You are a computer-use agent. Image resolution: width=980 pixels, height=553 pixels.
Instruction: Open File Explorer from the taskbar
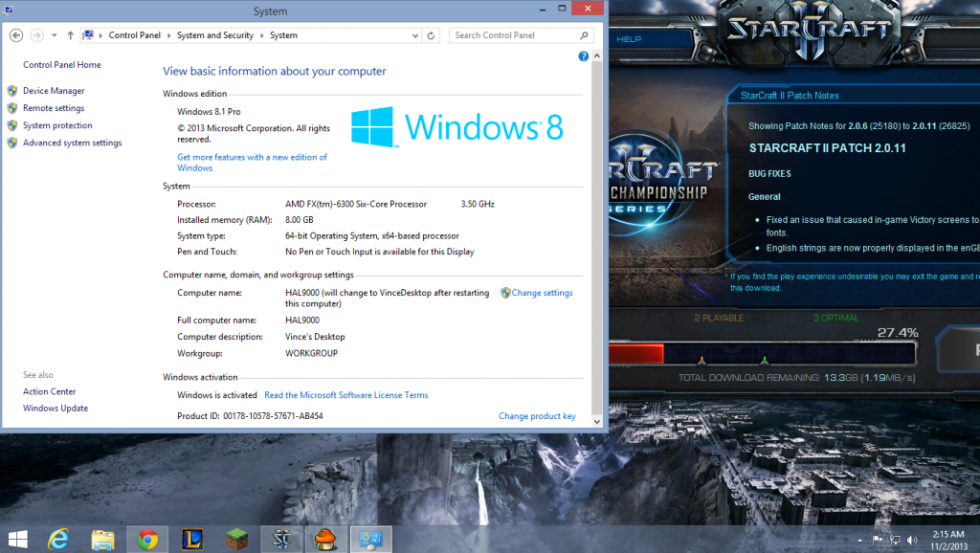pyautogui.click(x=103, y=540)
